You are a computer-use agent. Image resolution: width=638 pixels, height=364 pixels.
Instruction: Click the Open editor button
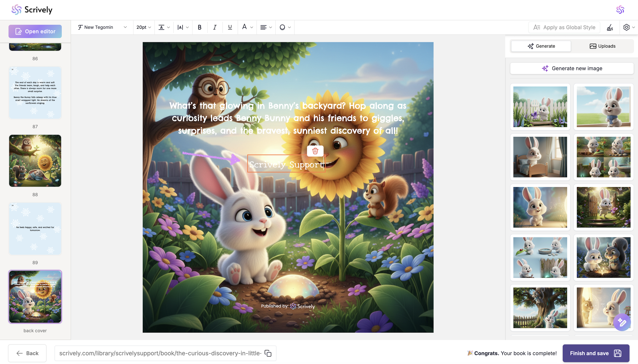point(35,31)
